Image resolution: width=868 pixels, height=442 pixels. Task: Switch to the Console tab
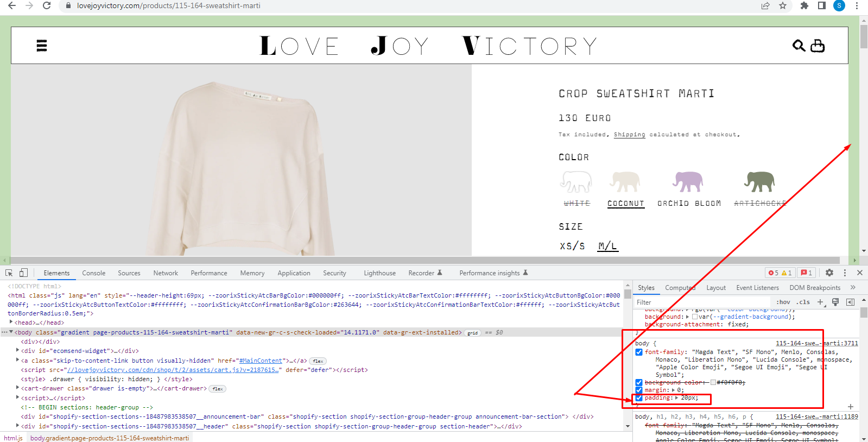pos(94,273)
